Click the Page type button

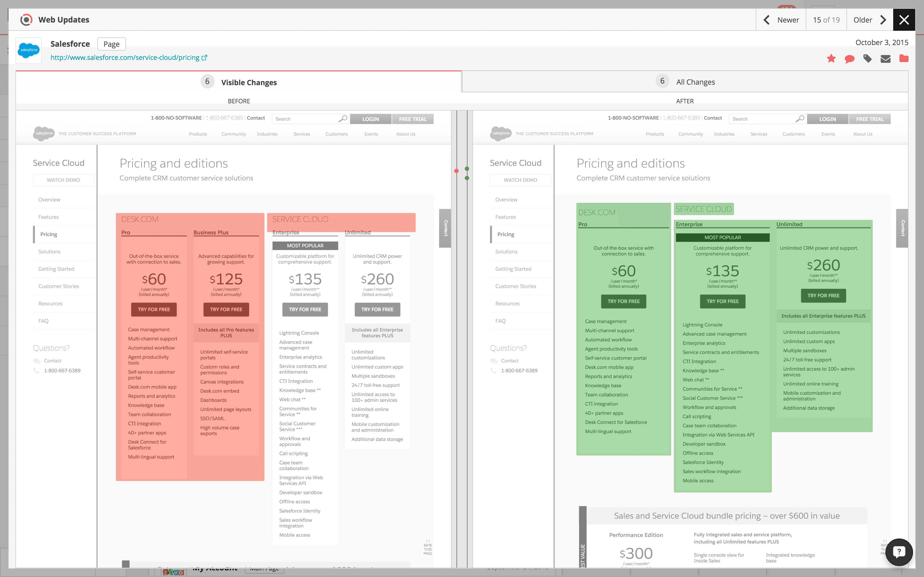111,44
